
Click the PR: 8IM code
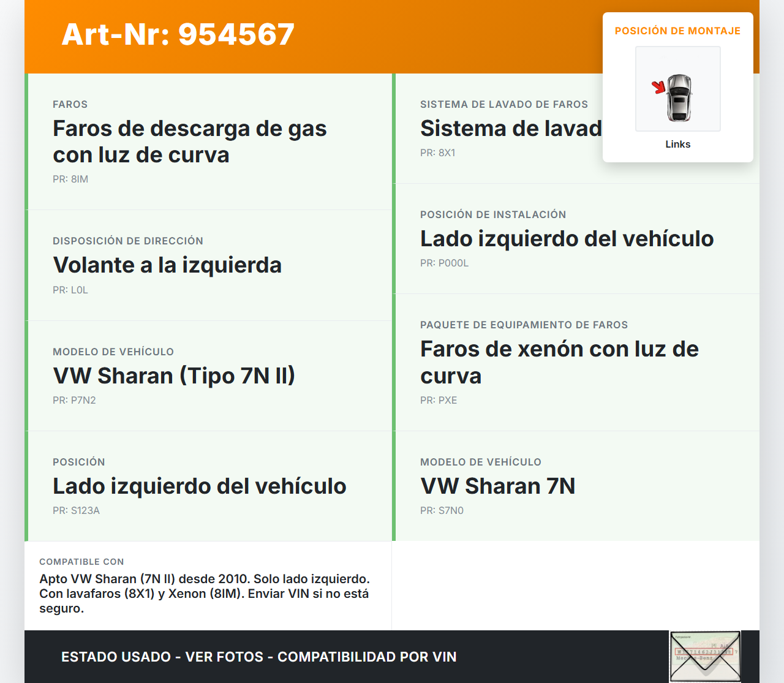tap(70, 179)
